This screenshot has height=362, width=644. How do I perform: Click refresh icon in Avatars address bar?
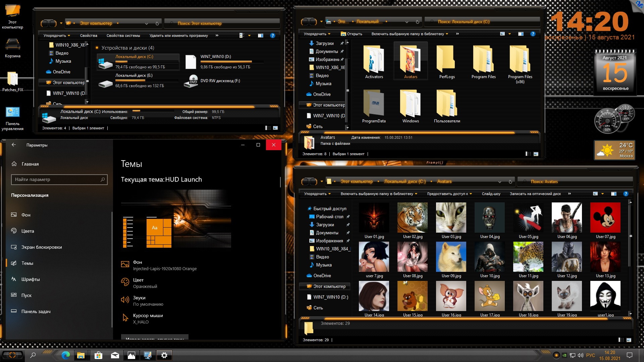[x=510, y=182]
